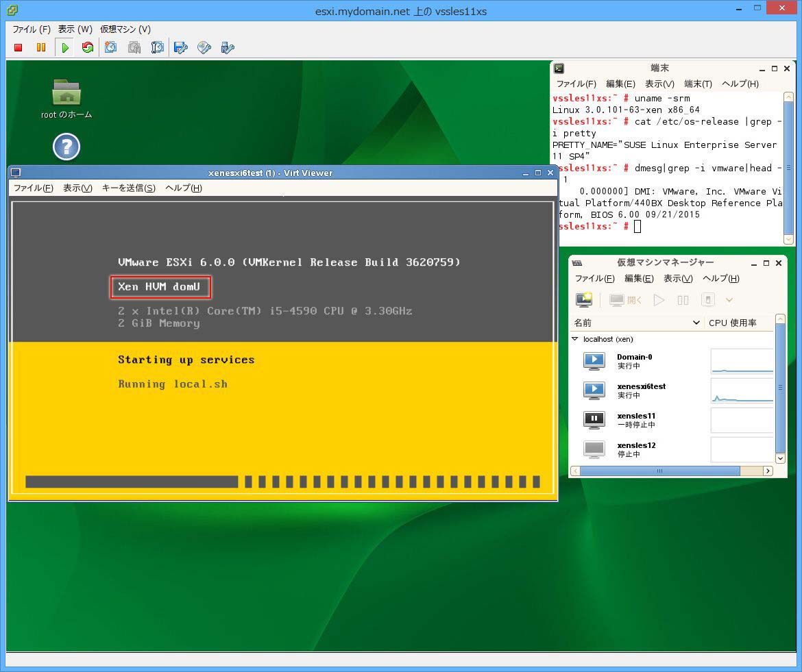
Task: Click the USB device connect toolbar icon
Action: click(228, 47)
